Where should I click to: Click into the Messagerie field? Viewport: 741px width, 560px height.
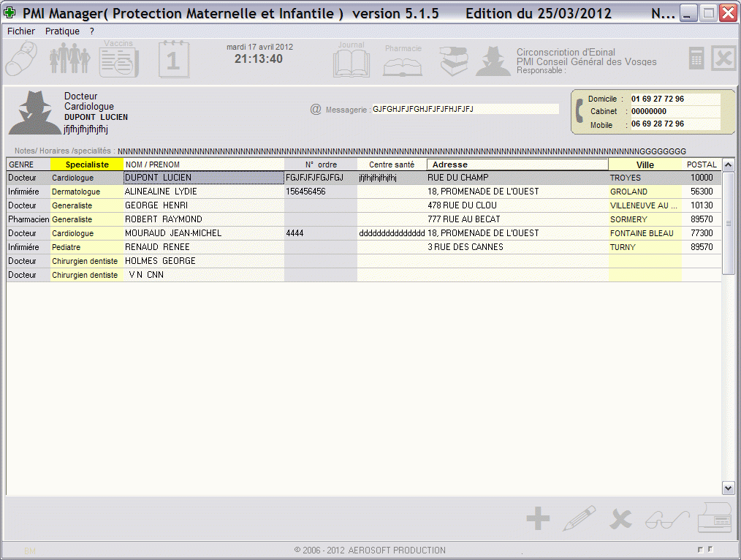tap(465, 109)
